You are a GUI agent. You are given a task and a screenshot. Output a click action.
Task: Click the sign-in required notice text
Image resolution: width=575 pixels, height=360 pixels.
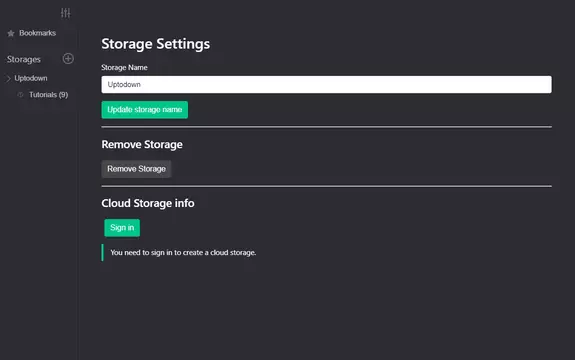click(x=183, y=253)
